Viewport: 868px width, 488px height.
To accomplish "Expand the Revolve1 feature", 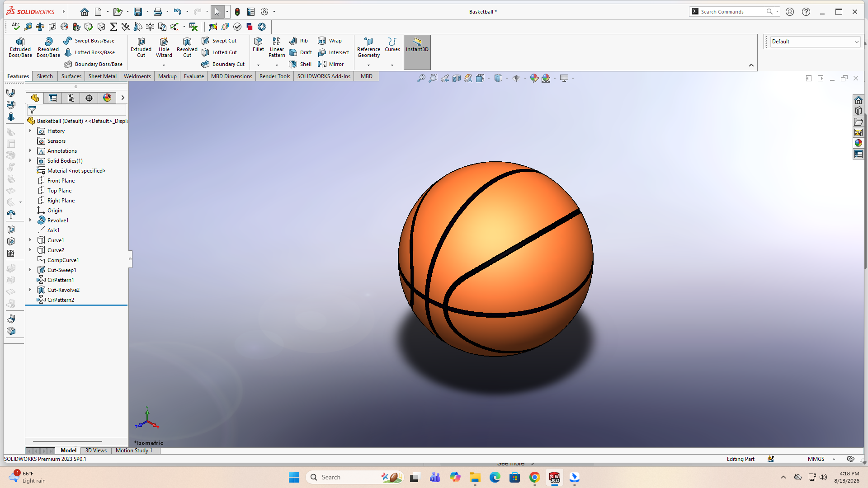I will coord(30,221).
